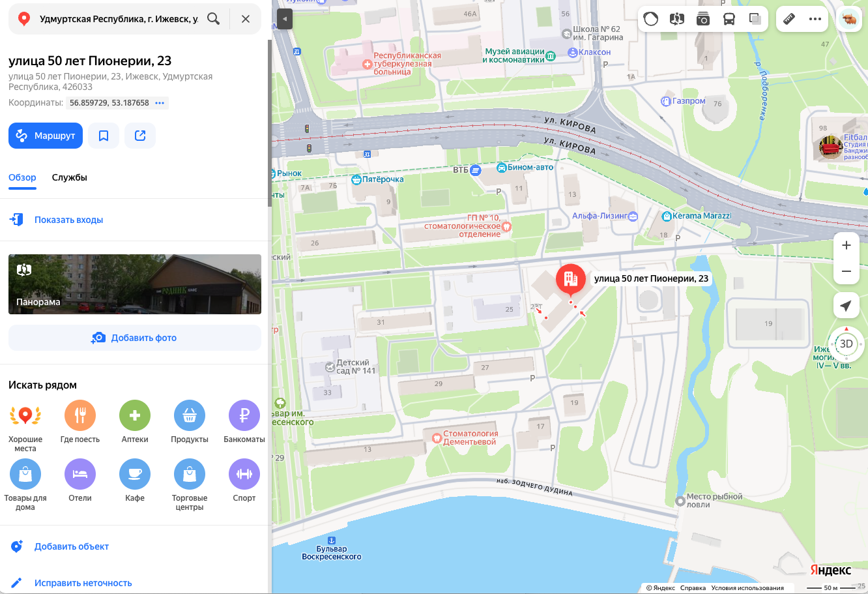The image size is (868, 594).
Task: Open the street panoramas layer
Action: tap(677, 19)
